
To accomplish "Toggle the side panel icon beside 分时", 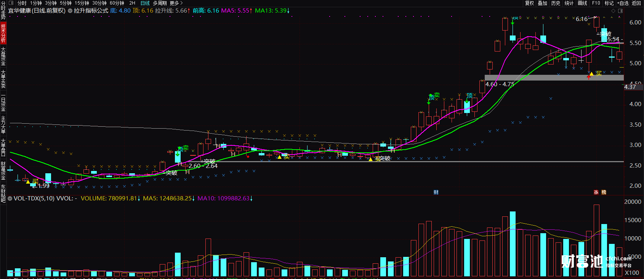I will point(11,3).
